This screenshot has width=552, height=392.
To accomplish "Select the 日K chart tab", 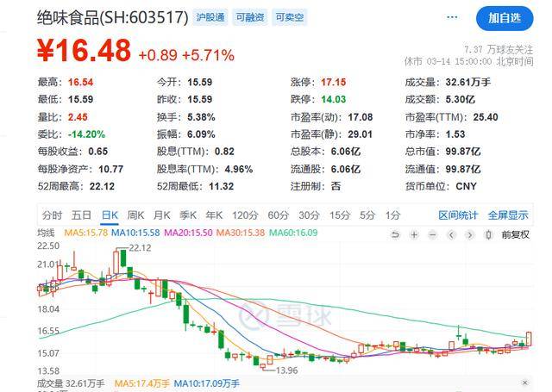I will click(110, 215).
